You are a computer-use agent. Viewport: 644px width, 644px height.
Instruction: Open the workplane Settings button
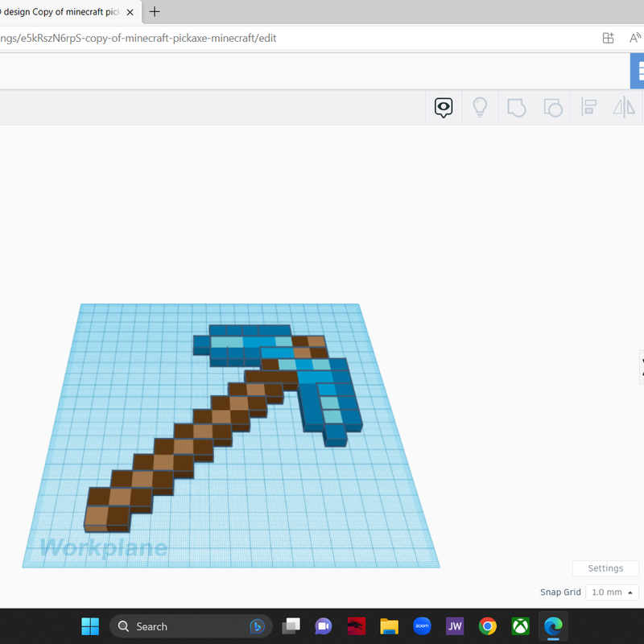pyautogui.click(x=605, y=568)
